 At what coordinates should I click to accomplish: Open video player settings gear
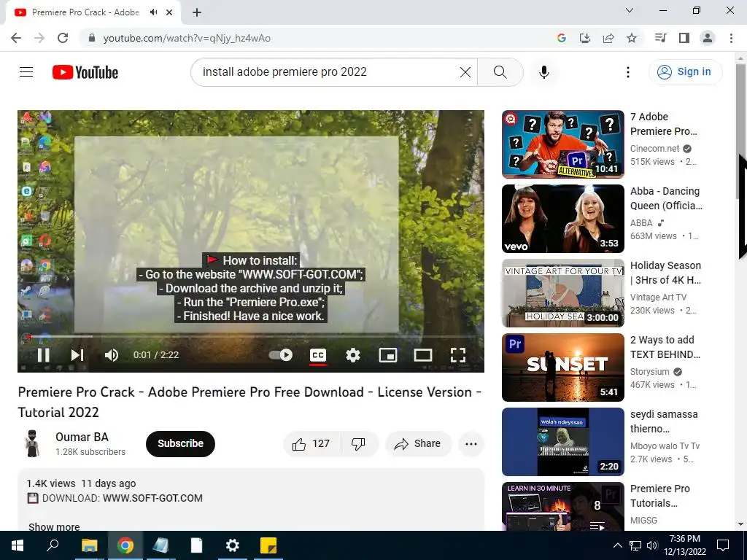pyautogui.click(x=352, y=355)
